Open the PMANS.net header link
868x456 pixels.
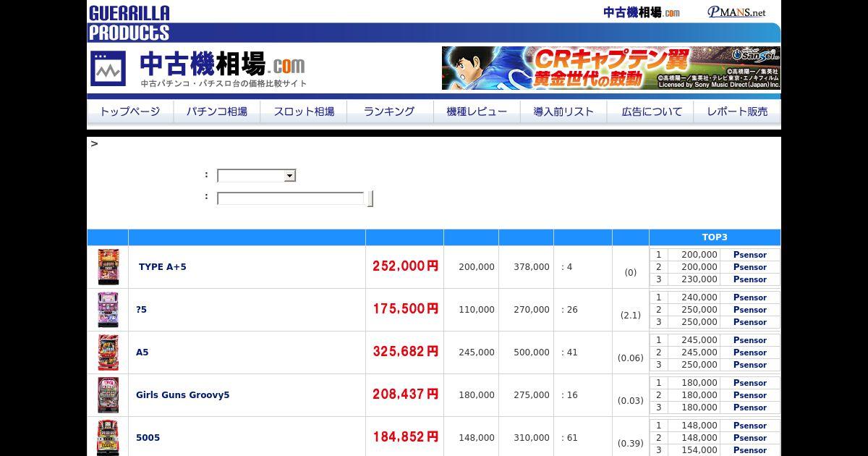pyautogui.click(x=736, y=12)
